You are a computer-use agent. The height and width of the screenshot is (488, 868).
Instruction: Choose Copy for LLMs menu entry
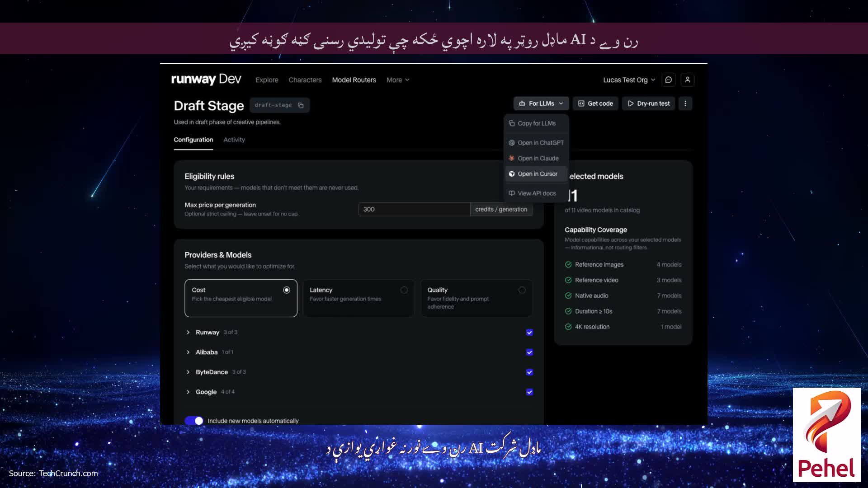pos(536,123)
